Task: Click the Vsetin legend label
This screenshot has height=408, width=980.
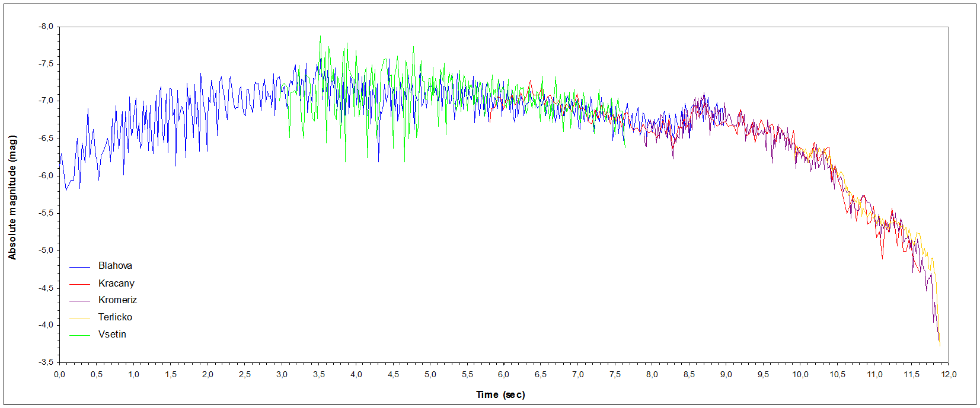Action: point(112,335)
